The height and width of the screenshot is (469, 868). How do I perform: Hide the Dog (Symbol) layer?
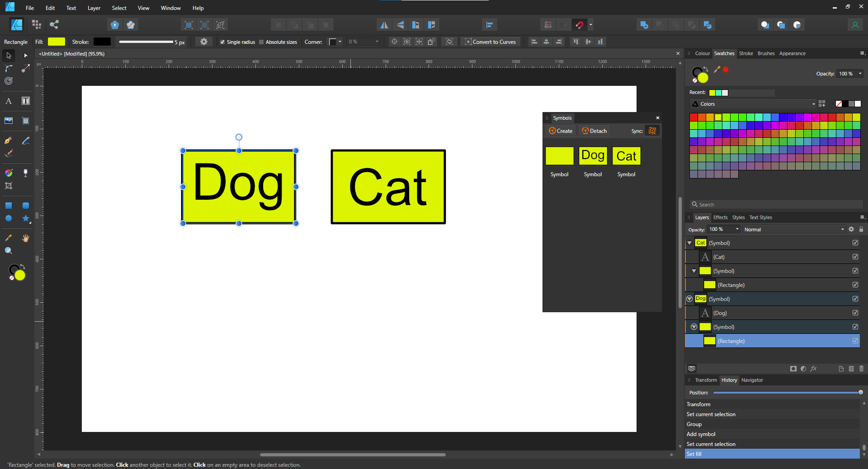coord(855,299)
